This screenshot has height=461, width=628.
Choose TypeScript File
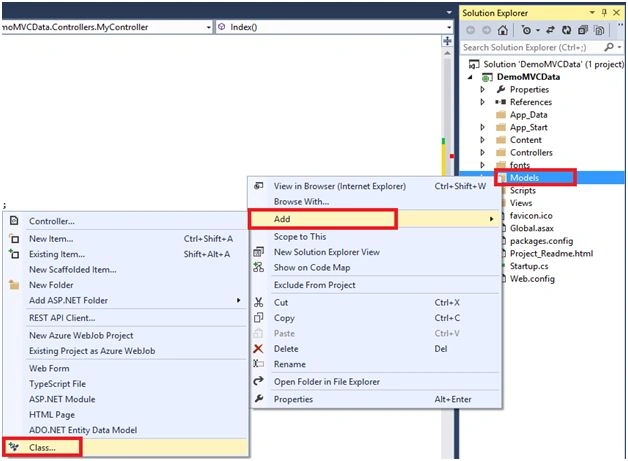[x=125, y=384]
